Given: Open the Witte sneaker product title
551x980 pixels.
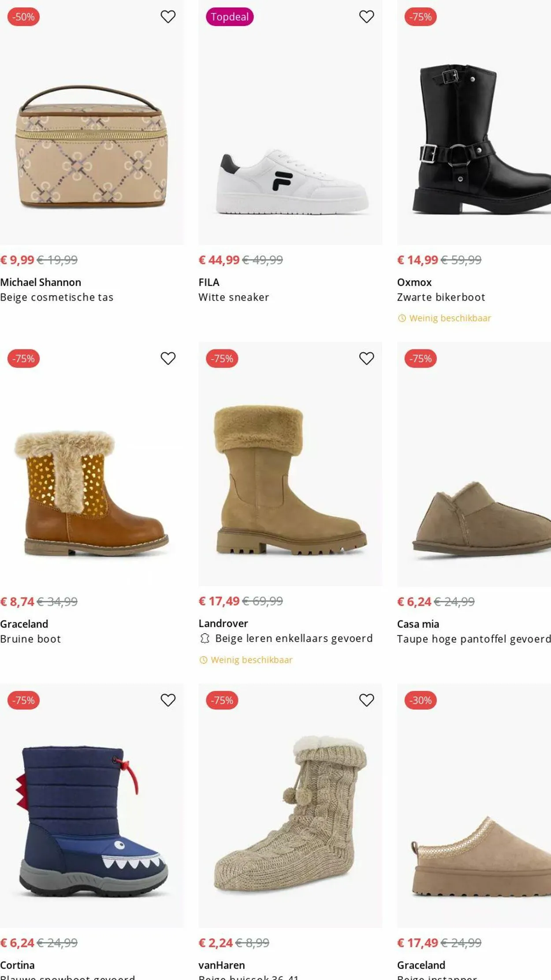Looking at the screenshot, I should 234,297.
